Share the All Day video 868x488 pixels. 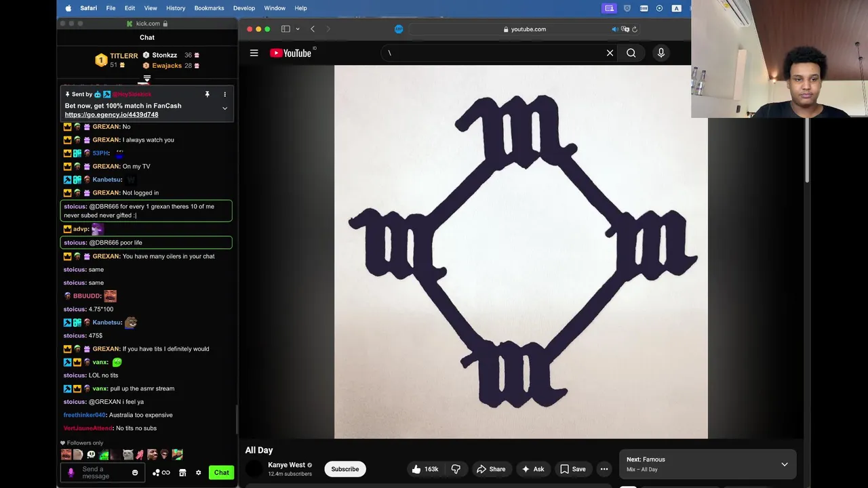[x=491, y=469]
